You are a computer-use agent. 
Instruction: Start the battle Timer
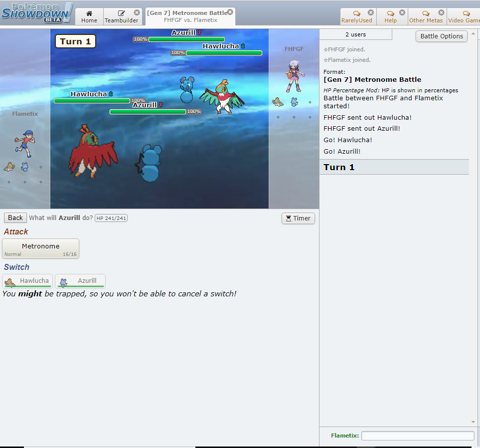pos(298,218)
